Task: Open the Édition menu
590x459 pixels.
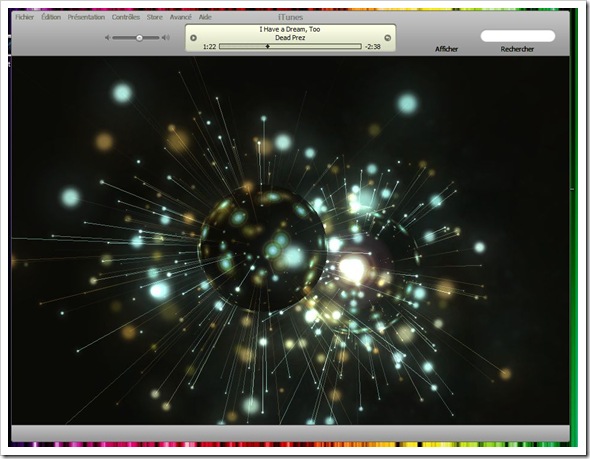Action: pyautogui.click(x=51, y=17)
